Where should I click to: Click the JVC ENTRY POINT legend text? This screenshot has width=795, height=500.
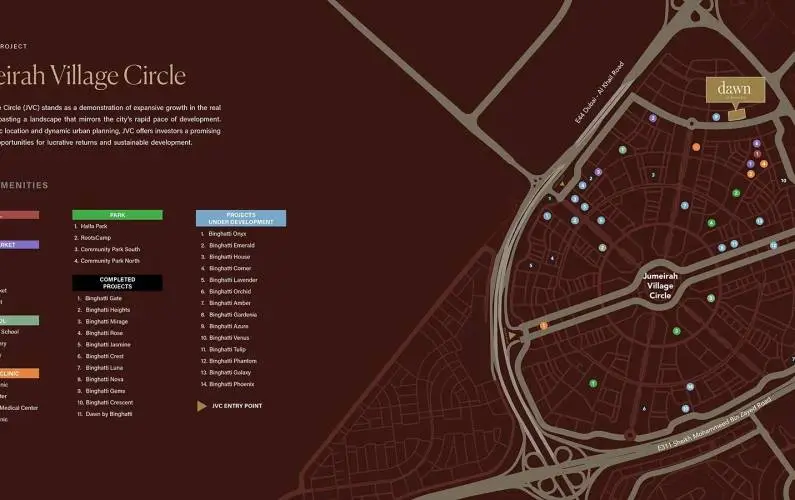point(239,407)
